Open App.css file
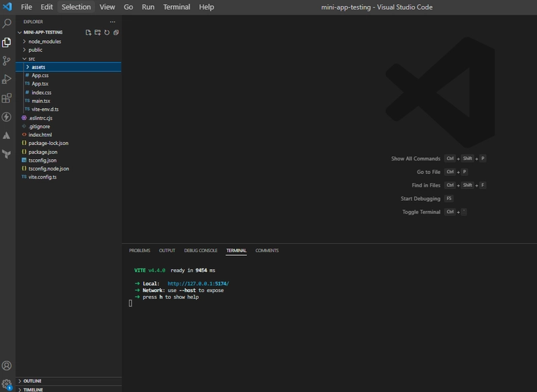Image resolution: width=537 pixels, height=392 pixels. click(x=68, y=75)
